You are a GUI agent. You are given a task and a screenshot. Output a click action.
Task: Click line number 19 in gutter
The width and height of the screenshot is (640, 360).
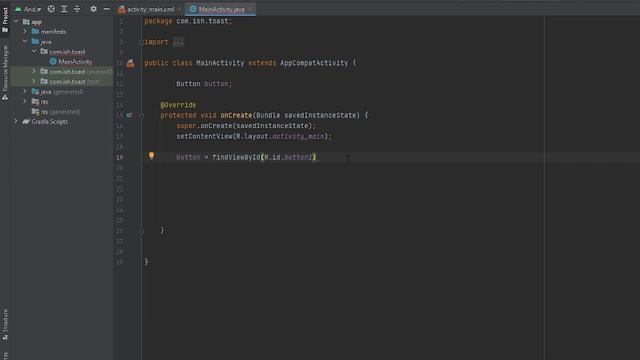[120, 157]
